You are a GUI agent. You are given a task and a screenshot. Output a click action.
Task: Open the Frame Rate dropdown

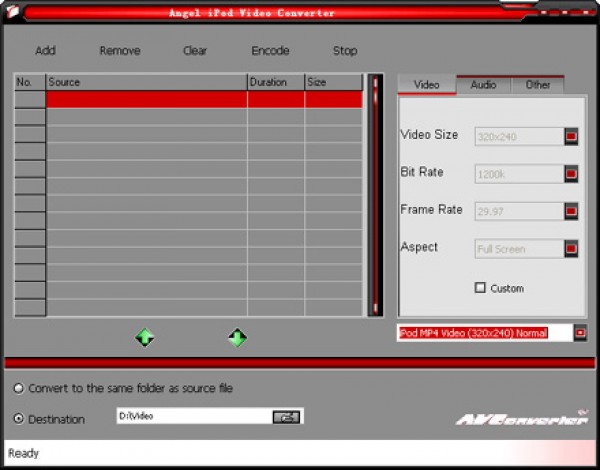(571, 211)
